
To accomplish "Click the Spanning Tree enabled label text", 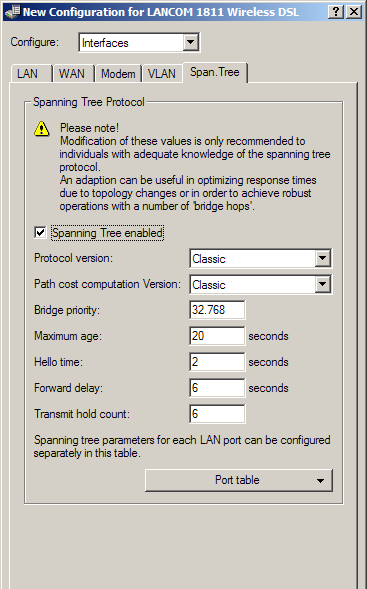I will pyautogui.click(x=107, y=233).
